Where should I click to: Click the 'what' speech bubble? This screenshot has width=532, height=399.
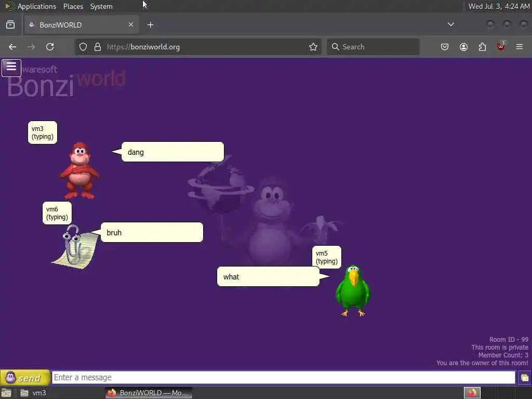pos(268,276)
